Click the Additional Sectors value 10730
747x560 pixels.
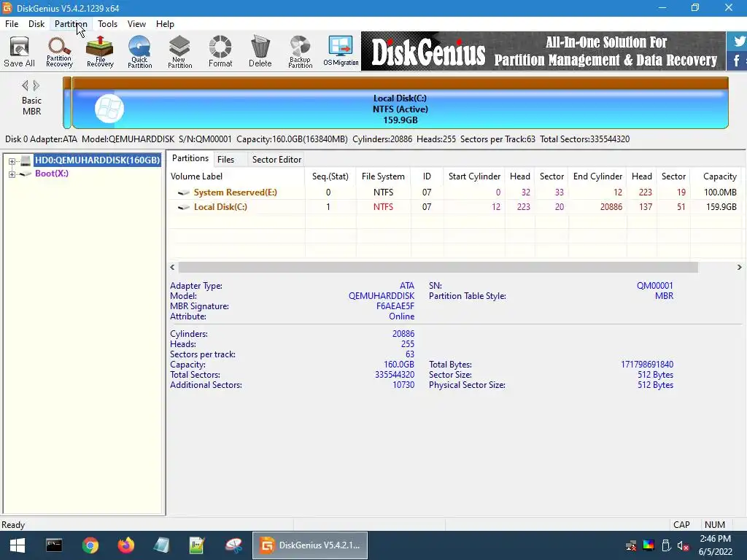[x=403, y=385]
